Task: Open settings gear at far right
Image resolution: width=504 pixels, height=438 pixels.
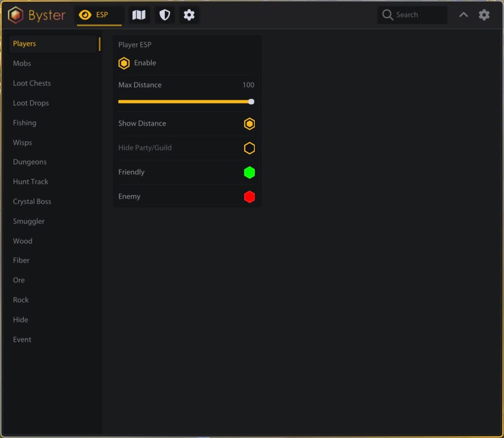Action: (x=484, y=15)
